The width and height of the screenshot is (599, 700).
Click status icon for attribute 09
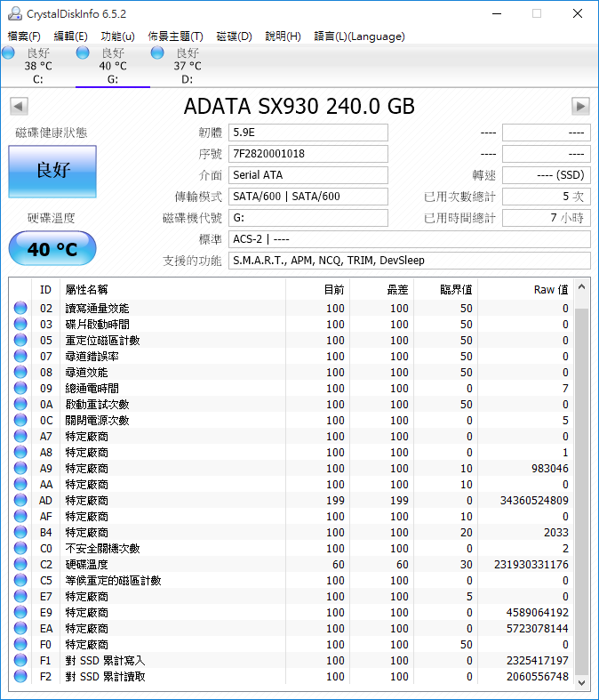pos(20,389)
